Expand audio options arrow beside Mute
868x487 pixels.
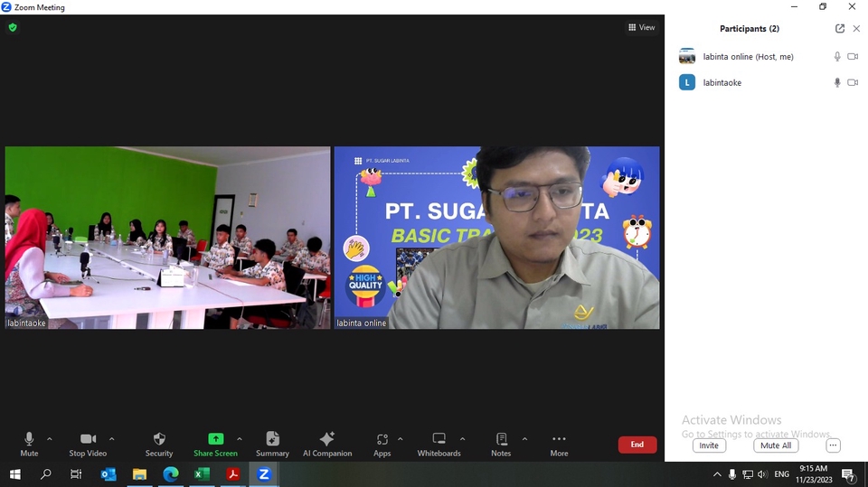pyautogui.click(x=49, y=439)
